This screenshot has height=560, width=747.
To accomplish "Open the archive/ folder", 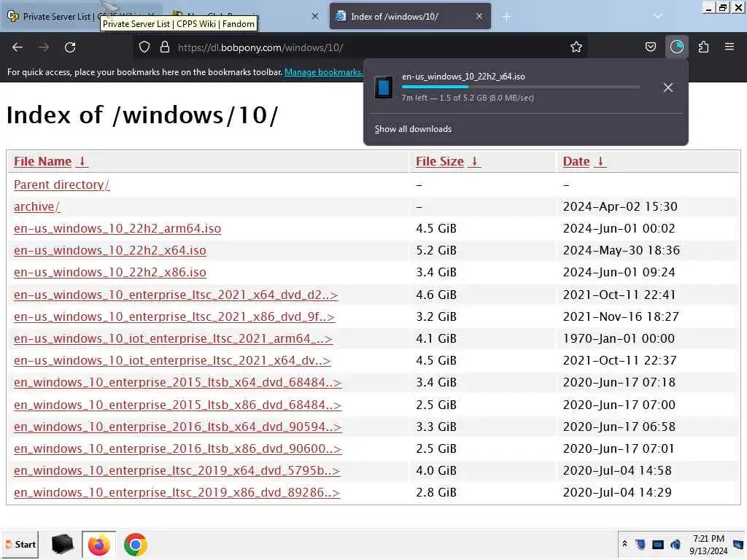I will tap(36, 206).
